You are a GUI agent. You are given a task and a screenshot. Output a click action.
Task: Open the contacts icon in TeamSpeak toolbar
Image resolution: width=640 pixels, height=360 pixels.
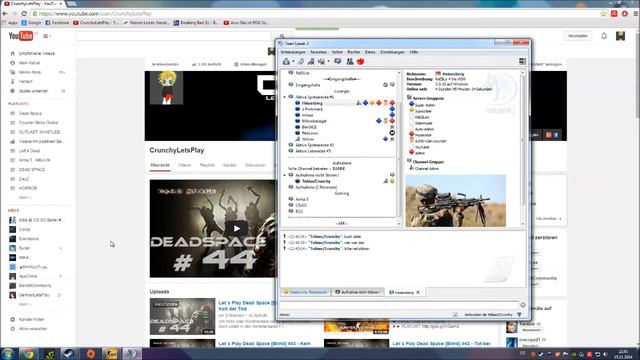350,62
